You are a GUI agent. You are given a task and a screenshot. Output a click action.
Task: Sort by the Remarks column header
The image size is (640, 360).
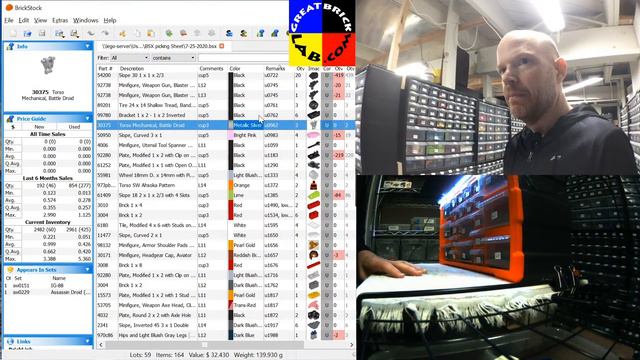click(279, 69)
